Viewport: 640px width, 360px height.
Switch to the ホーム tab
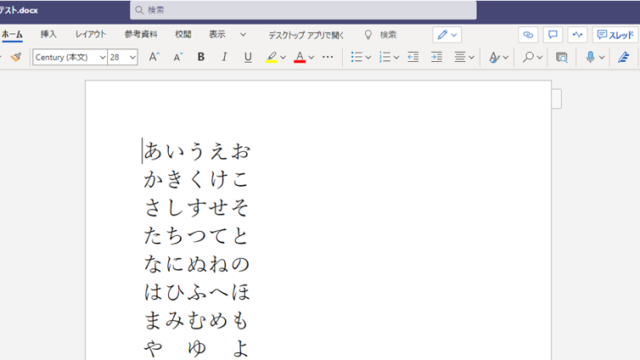click(12, 35)
